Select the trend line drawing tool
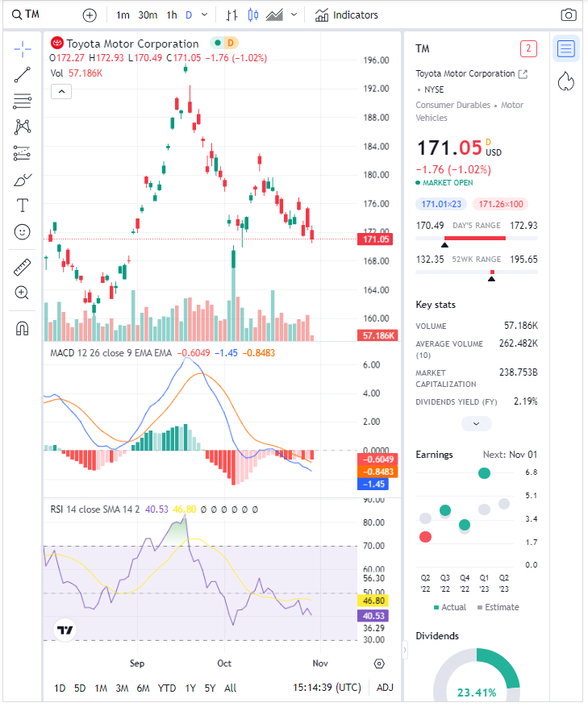The height and width of the screenshot is (707, 588). click(x=23, y=75)
